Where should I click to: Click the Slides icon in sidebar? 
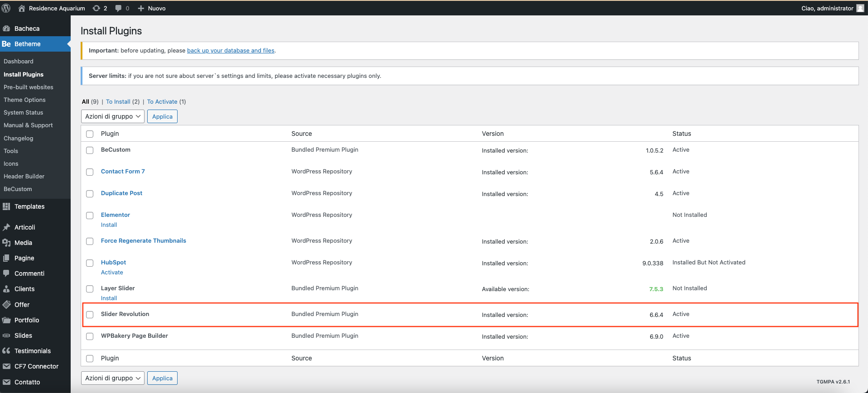pos(6,335)
